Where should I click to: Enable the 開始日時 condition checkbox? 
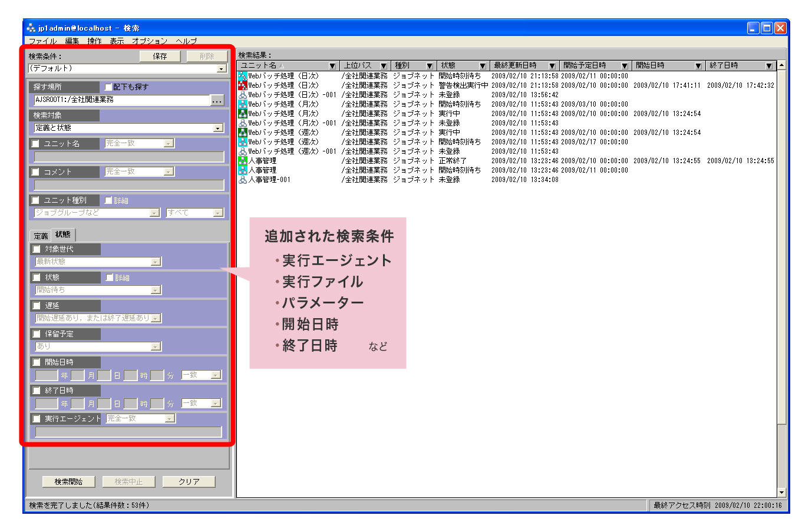point(37,362)
